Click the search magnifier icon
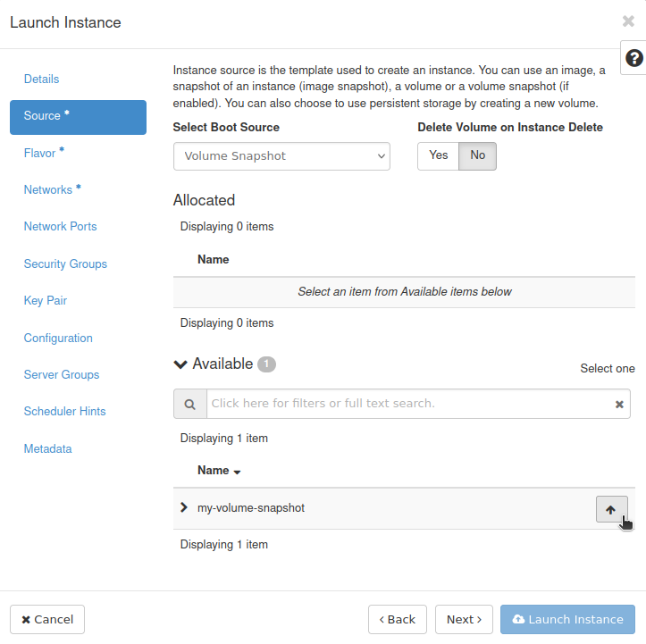Image resolution: width=646 pixels, height=644 pixels. (189, 404)
